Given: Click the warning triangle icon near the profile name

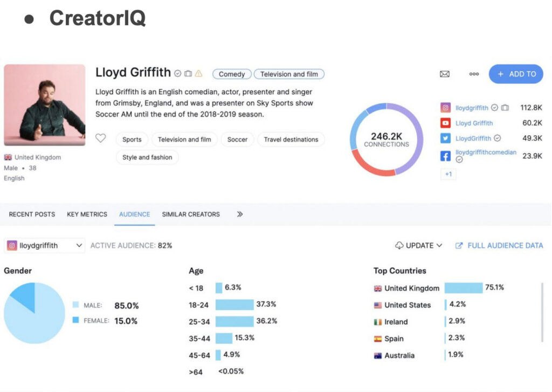Looking at the screenshot, I should 197,74.
